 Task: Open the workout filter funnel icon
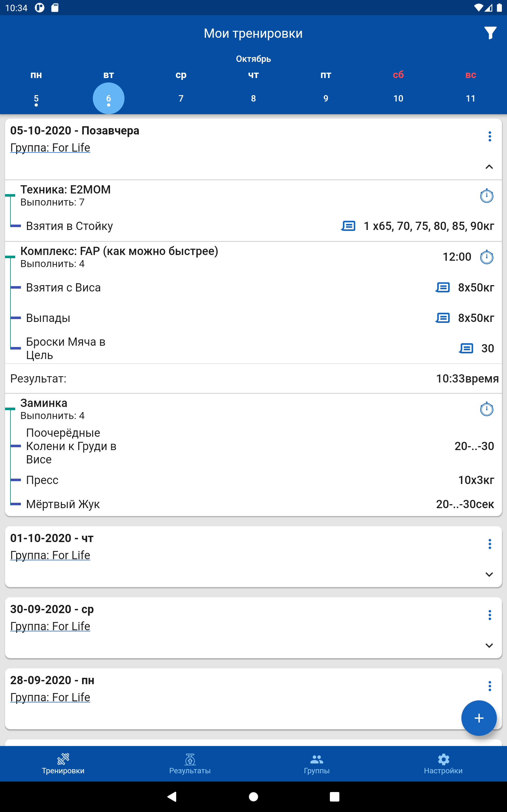coord(490,33)
